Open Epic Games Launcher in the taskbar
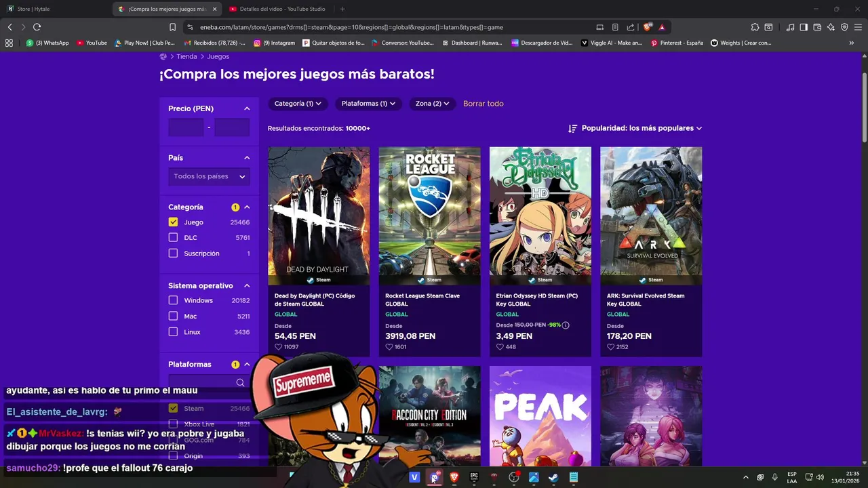The height and width of the screenshot is (488, 868). [474, 477]
